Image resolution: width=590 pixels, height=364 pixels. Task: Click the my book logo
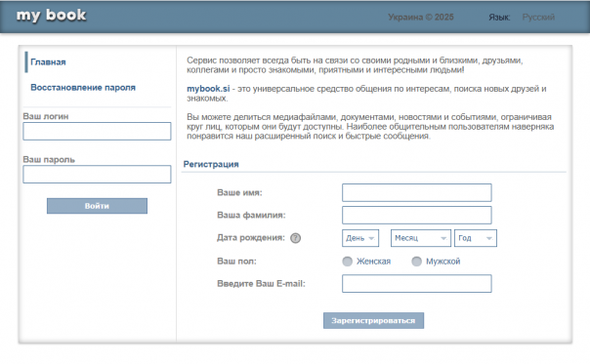(51, 16)
